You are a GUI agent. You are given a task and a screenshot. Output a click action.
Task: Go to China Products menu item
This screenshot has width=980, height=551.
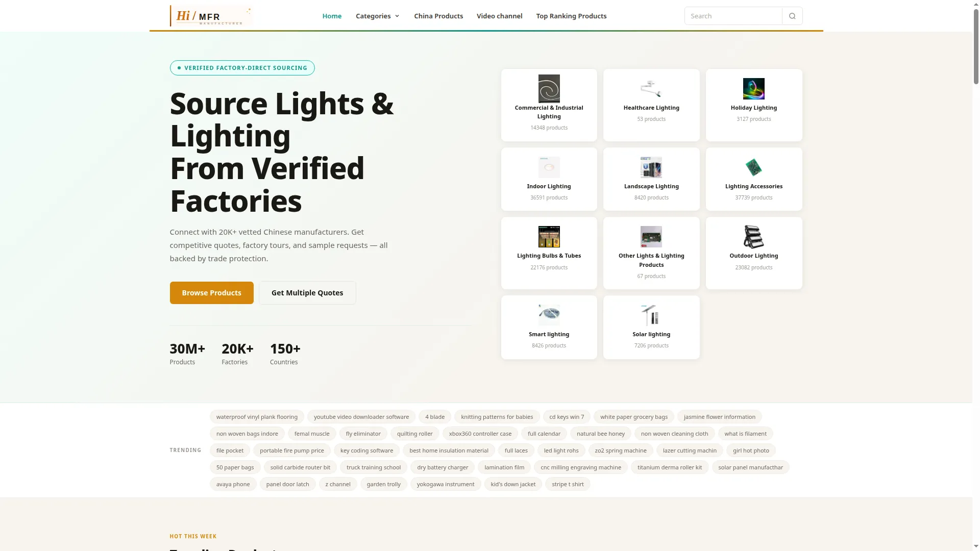438,16
